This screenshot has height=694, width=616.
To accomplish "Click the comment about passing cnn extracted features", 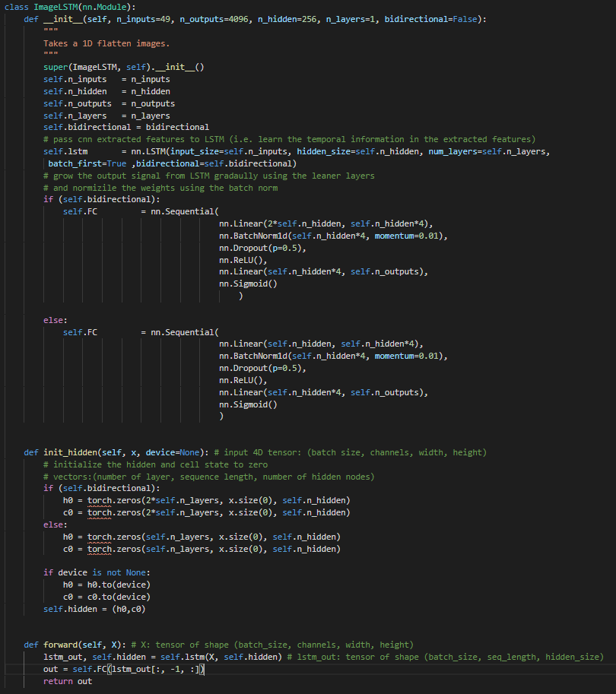I will (289, 139).
